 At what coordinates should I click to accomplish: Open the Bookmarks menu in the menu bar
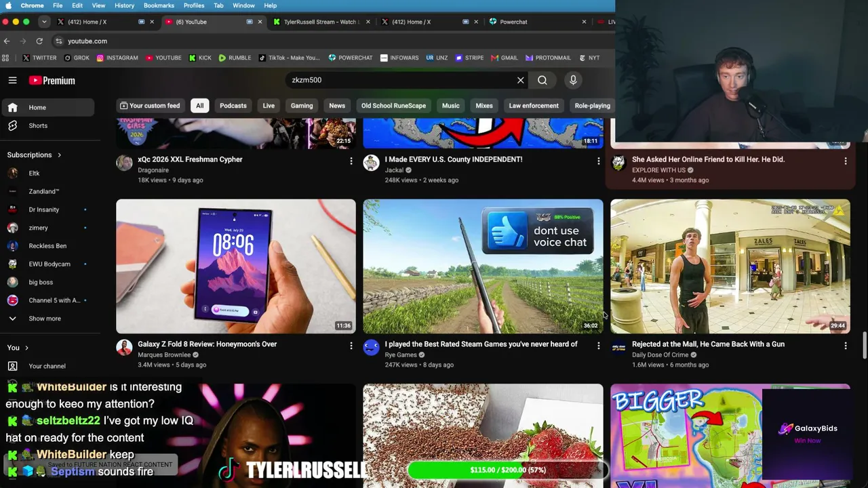pos(159,5)
